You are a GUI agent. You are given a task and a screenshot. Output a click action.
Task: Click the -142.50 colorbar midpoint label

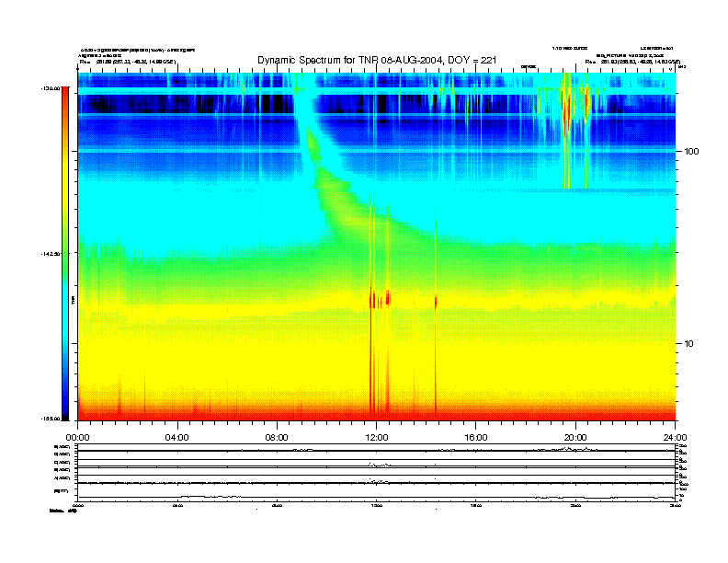[51, 254]
